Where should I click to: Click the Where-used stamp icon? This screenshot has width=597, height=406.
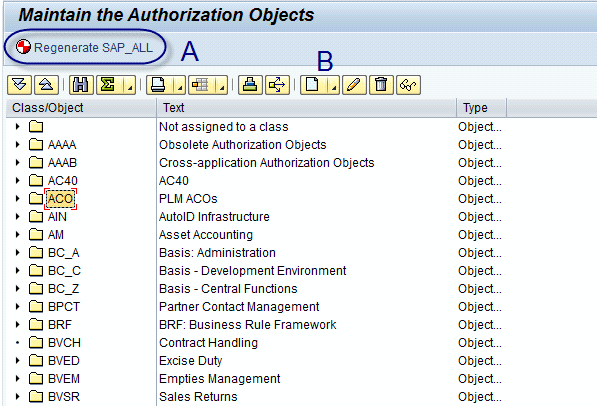click(x=250, y=85)
